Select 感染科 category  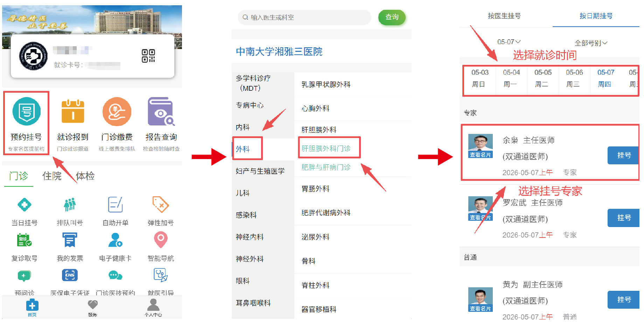click(263, 215)
